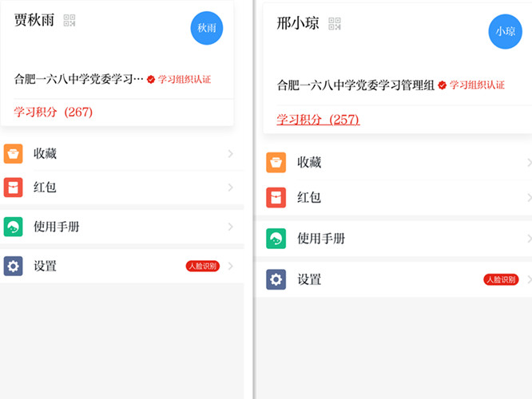Open QR code icon beside 贾秋雨
Screen dimensions: 532x399
[x=69, y=20]
